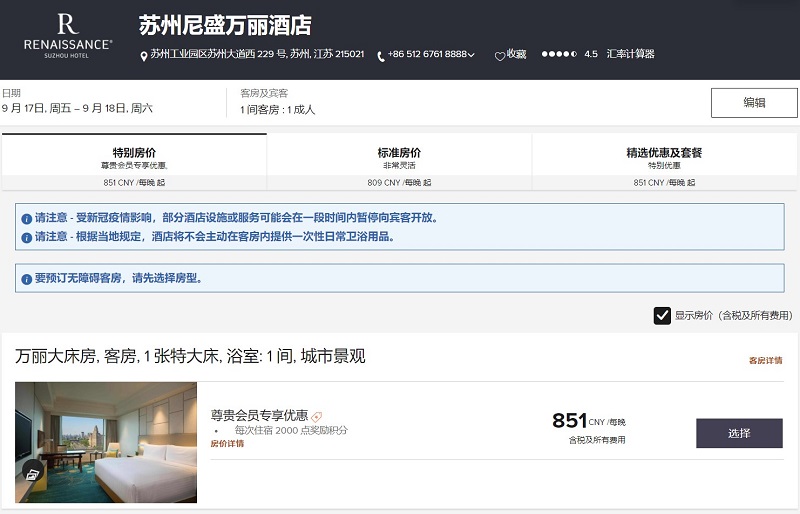Click the 尊贵会员专享优惠 rate name
800x514 pixels.
click(259, 415)
